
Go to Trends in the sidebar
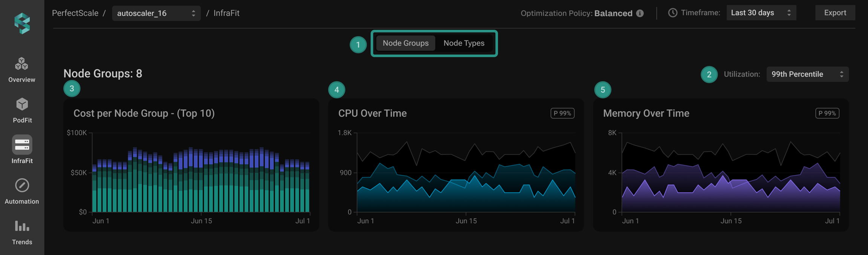[x=22, y=226]
